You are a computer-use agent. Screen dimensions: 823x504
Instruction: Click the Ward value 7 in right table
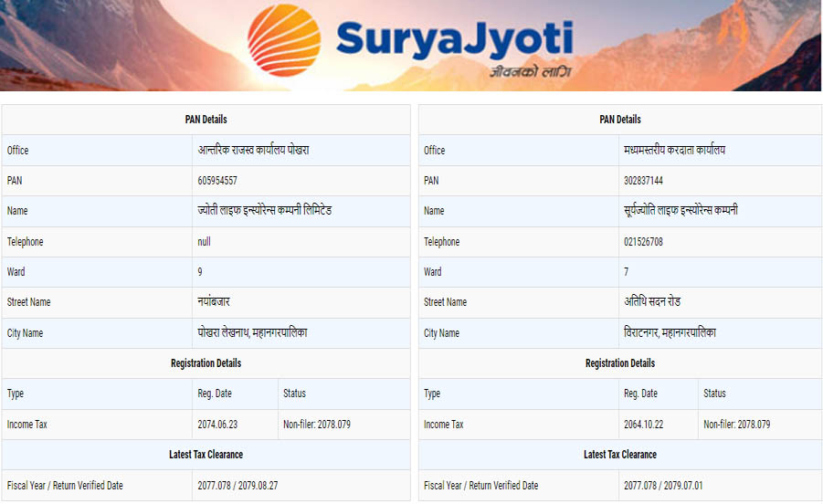[627, 272]
